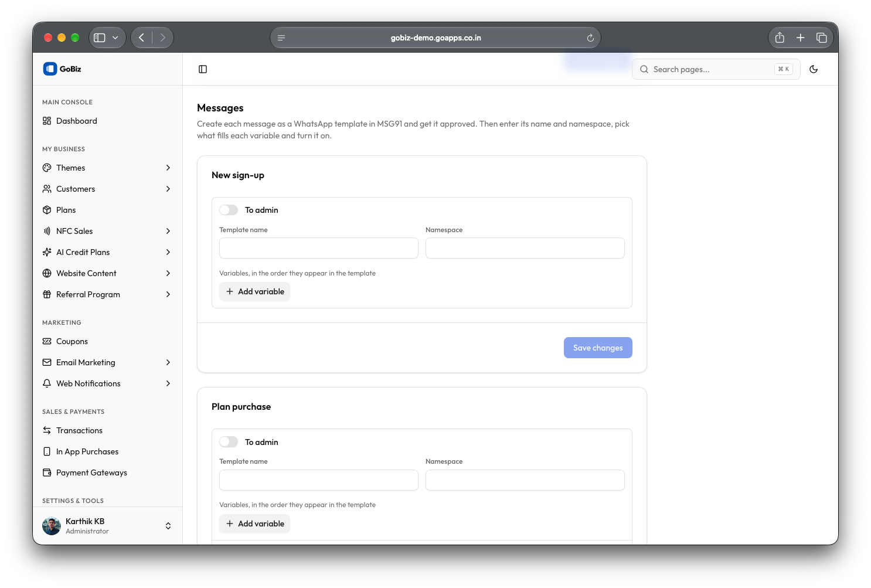Screen dimensions: 871x588
Task: Click the Website Content globe icon
Action: click(47, 273)
